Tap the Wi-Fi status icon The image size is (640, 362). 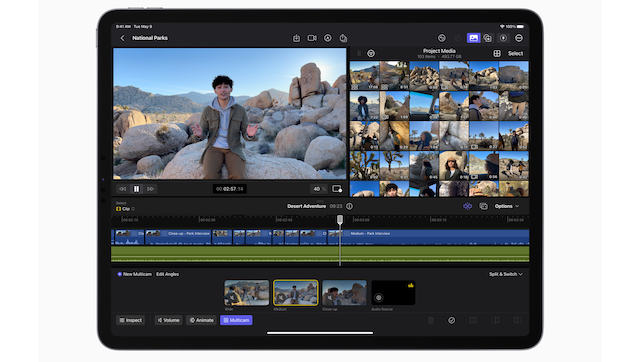[502, 27]
